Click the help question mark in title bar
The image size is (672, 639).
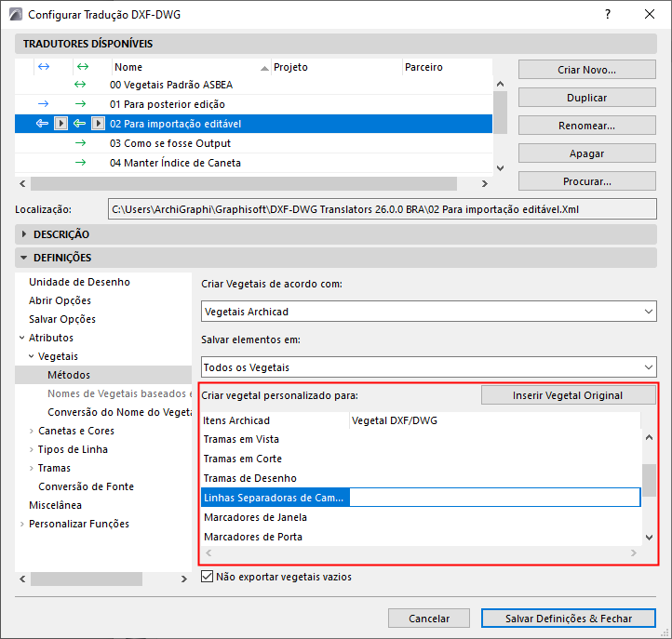pyautogui.click(x=607, y=15)
